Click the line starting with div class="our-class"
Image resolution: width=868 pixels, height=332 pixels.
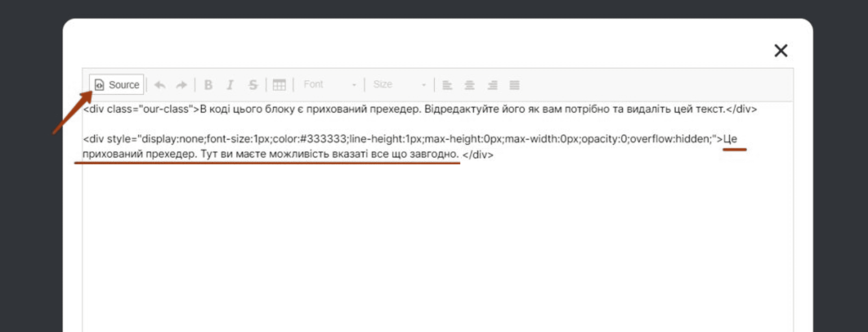pyautogui.click(x=420, y=109)
